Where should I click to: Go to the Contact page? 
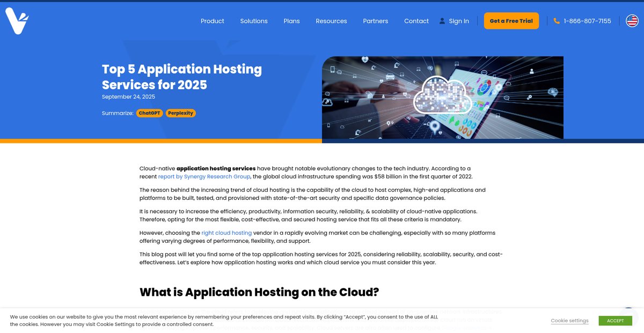[416, 21]
